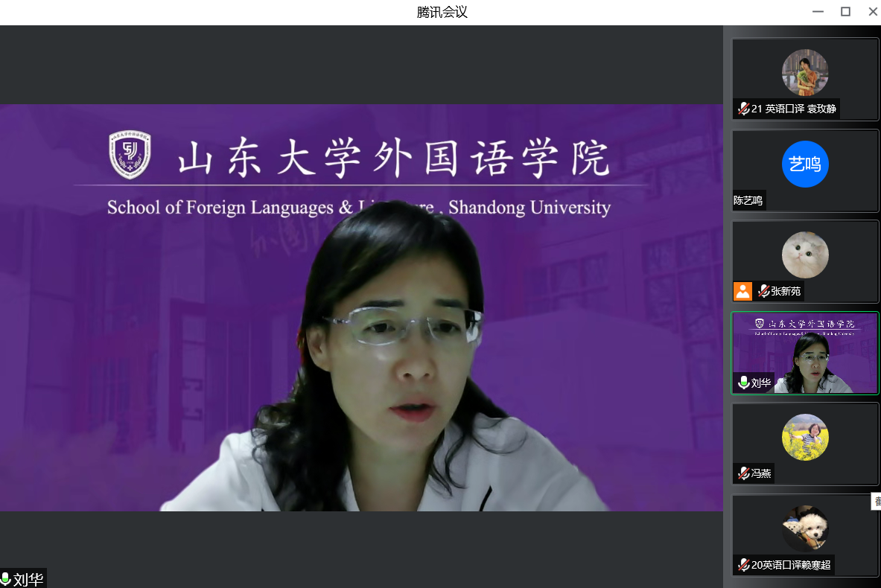Click the puppy avatar of 赖寒超
This screenshot has width=881, height=588.
coord(805,528)
